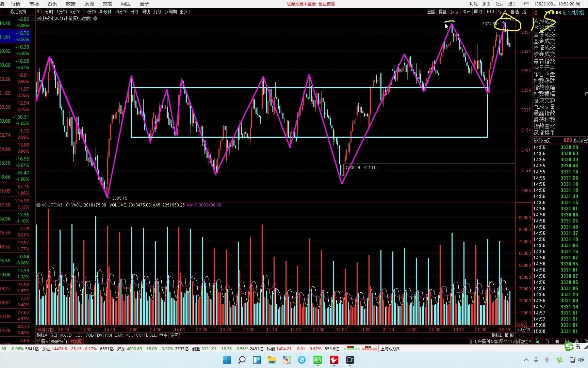Open Task View in taskbar
Viewport: 588px width, 368px height.
(x=257, y=360)
